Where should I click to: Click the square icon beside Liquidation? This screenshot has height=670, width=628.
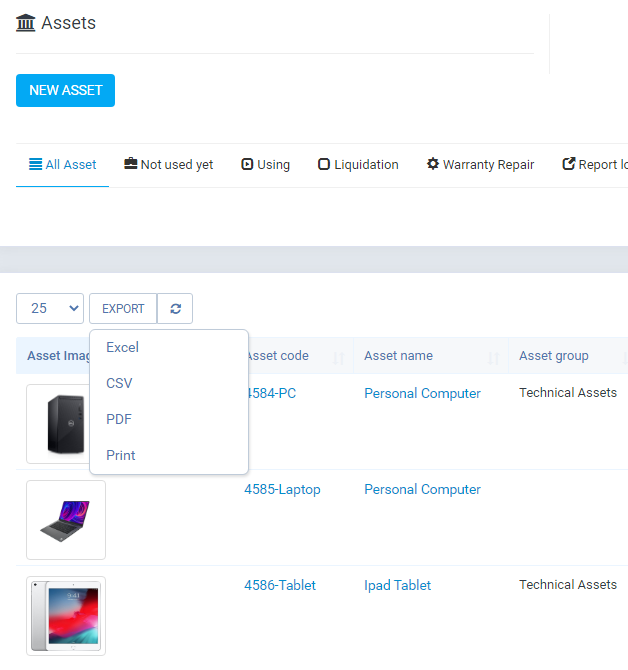pos(324,164)
